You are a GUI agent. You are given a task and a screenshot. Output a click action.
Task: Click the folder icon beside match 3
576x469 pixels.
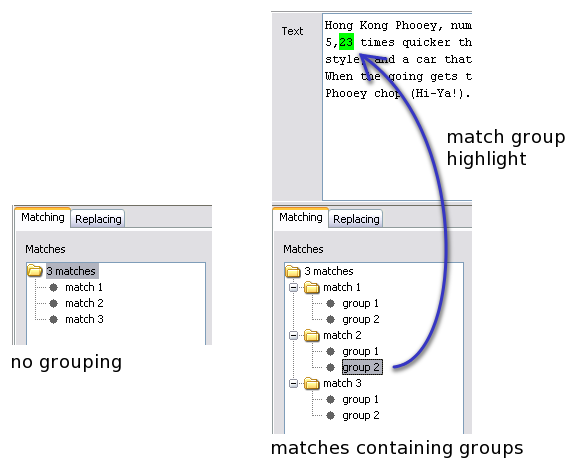click(312, 383)
